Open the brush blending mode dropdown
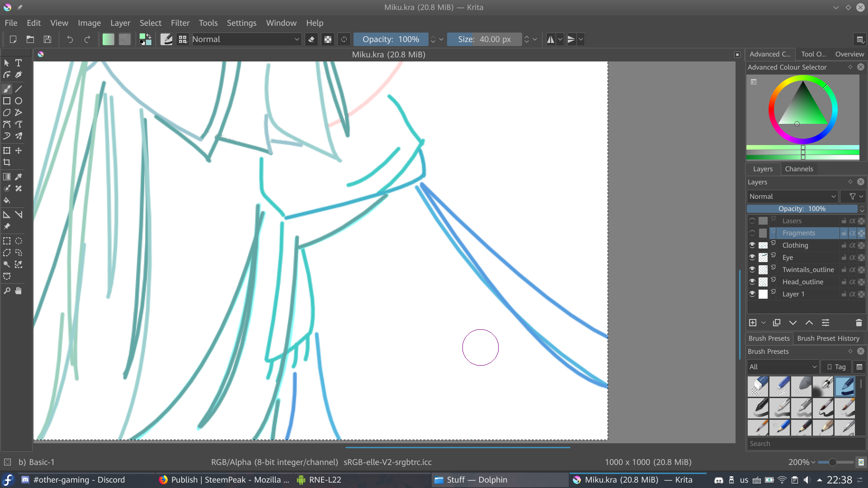 point(245,39)
